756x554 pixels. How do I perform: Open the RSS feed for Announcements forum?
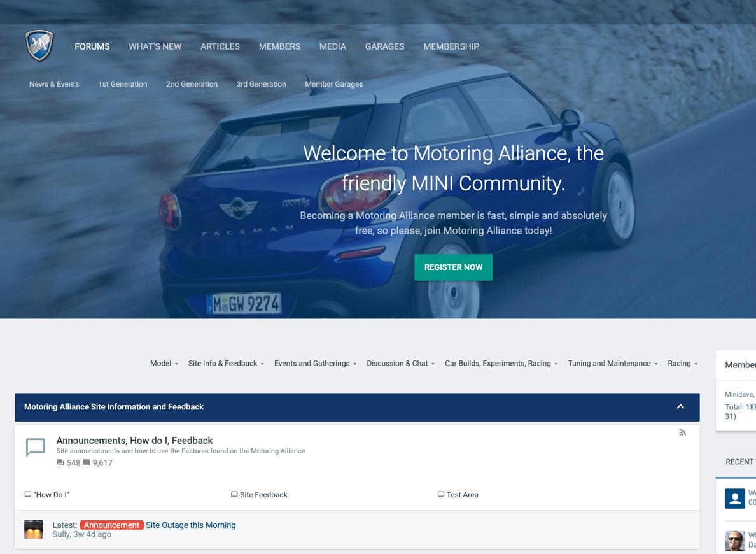pyautogui.click(x=682, y=432)
